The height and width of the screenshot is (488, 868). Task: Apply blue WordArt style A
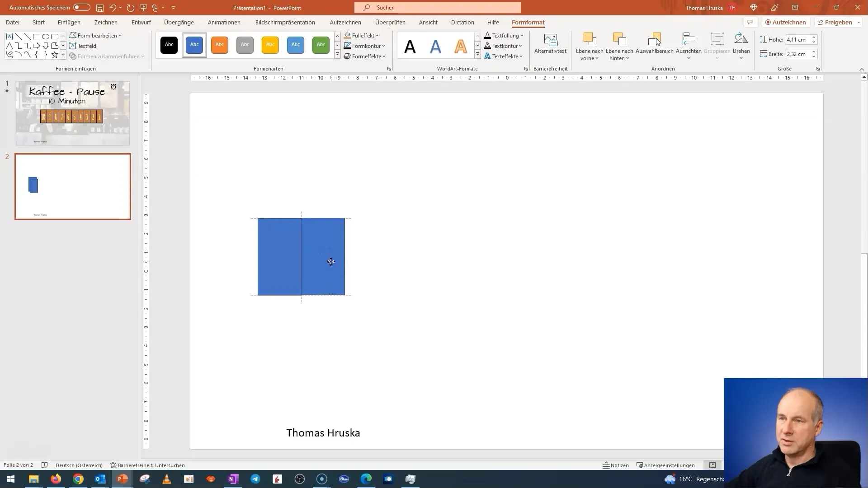point(435,46)
